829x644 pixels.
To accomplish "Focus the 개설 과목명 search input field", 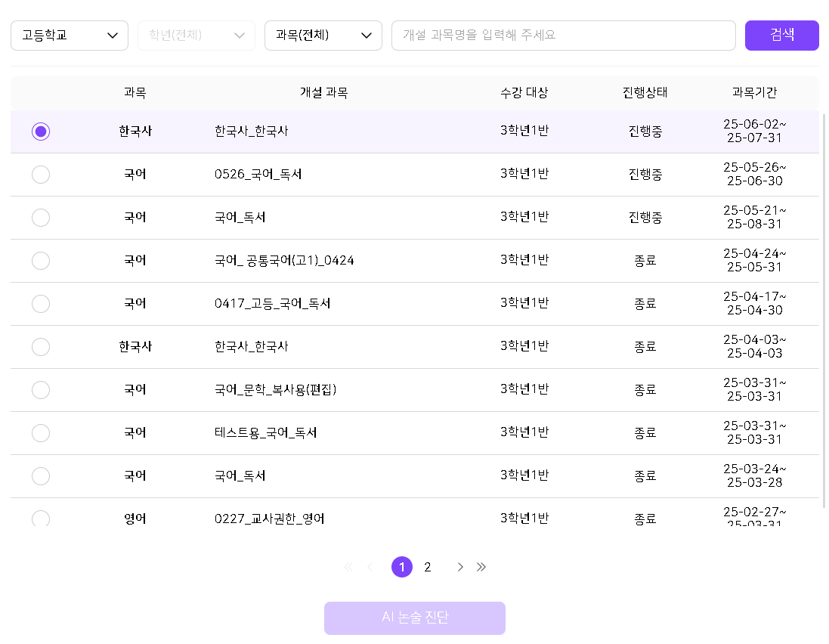I will pyautogui.click(x=563, y=36).
